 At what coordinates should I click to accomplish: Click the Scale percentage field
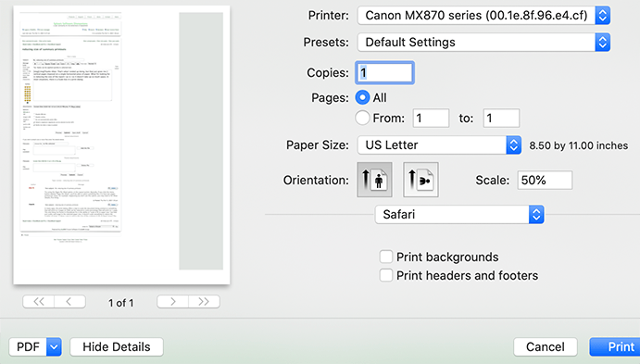tap(545, 180)
